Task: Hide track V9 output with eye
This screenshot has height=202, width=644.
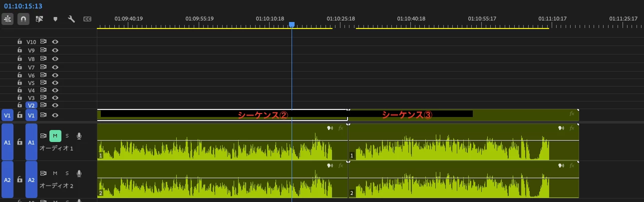Action: tap(55, 50)
